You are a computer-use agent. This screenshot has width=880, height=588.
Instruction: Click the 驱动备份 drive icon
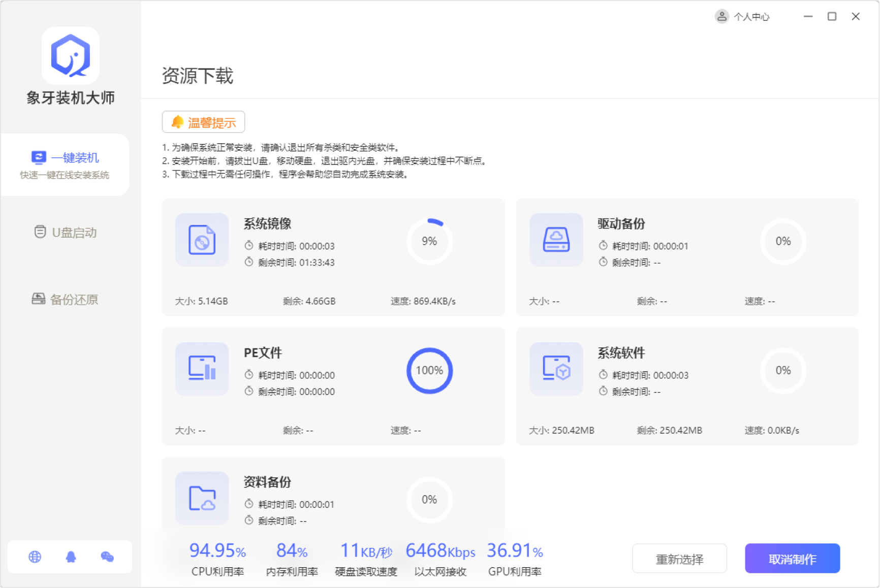coord(556,240)
